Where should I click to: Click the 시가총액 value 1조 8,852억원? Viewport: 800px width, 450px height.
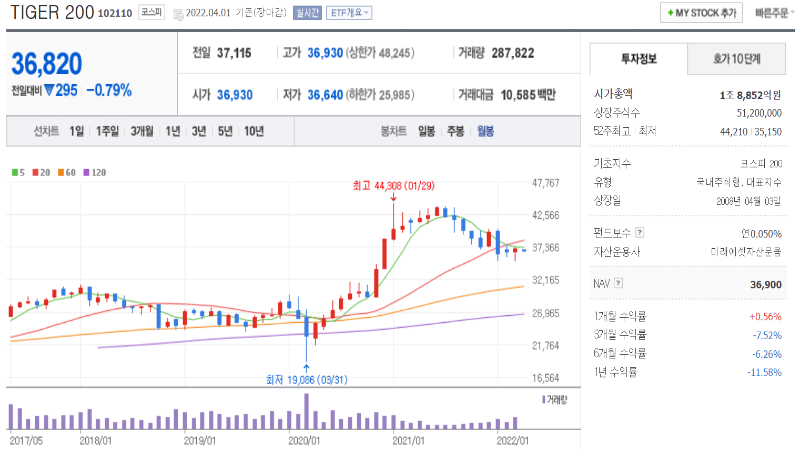[x=750, y=95]
